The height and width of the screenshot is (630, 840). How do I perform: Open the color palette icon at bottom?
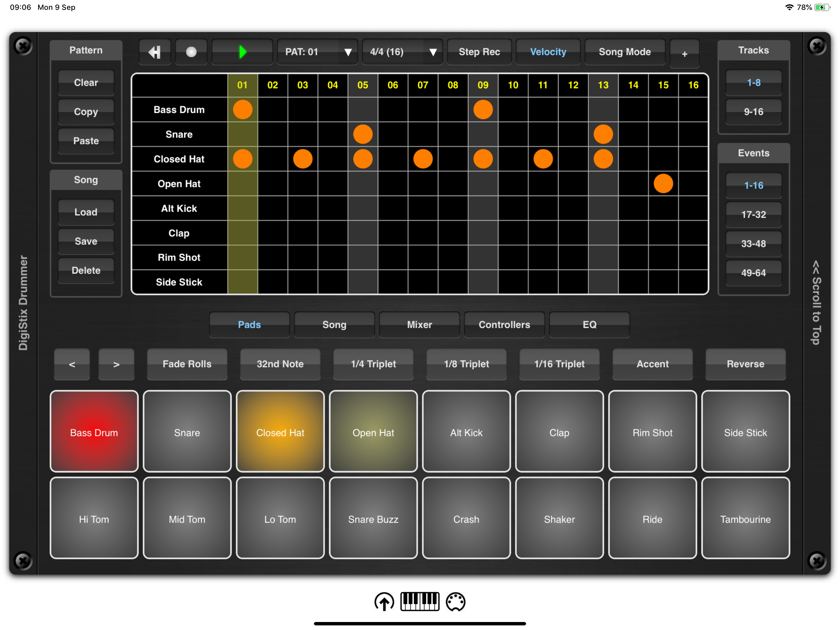pos(455,601)
